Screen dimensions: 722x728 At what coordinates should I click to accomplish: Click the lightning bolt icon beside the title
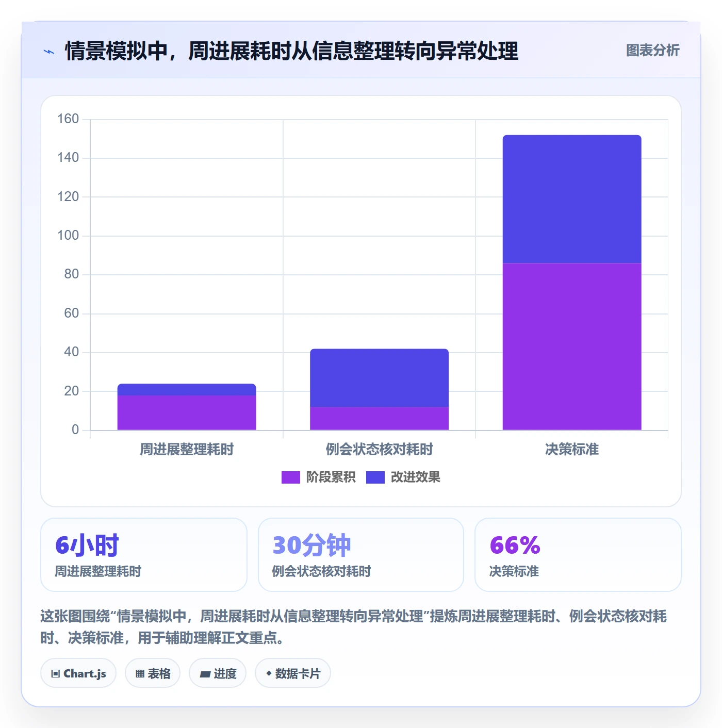pos(49,52)
